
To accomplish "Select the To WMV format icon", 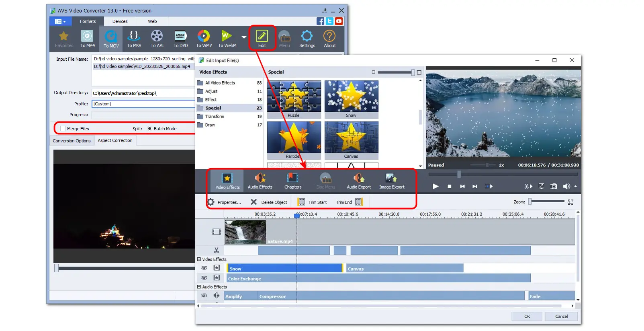I will [204, 39].
